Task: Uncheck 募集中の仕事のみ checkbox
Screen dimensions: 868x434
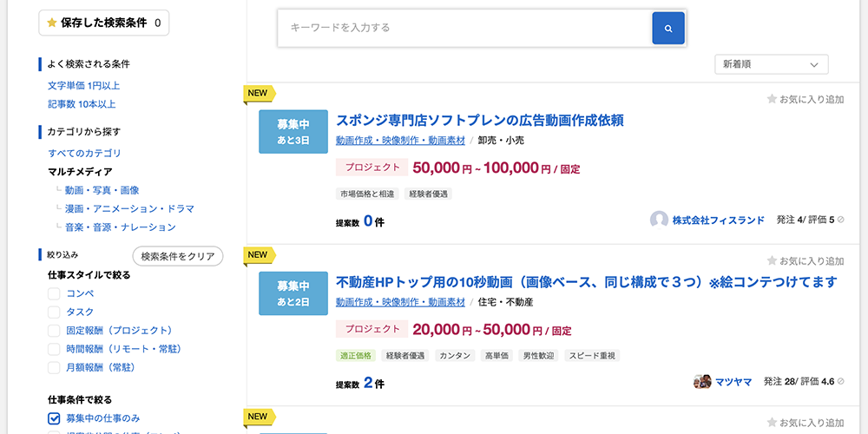Action: coord(54,418)
